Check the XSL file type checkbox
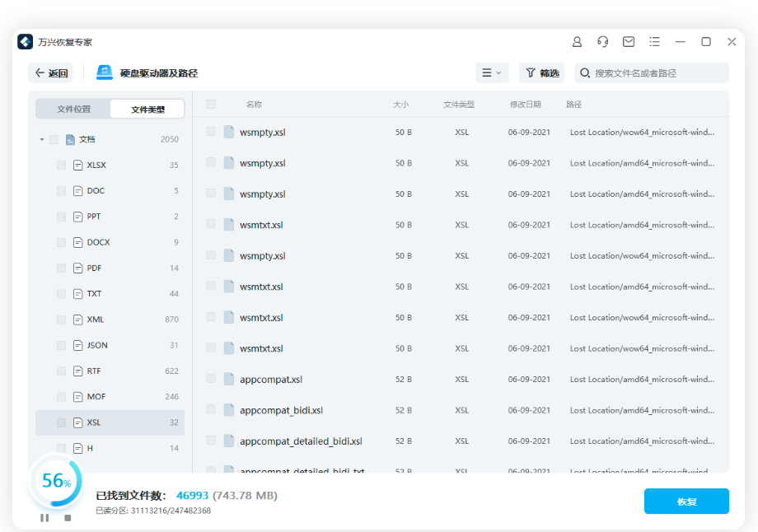The image size is (758, 532). 60,422
